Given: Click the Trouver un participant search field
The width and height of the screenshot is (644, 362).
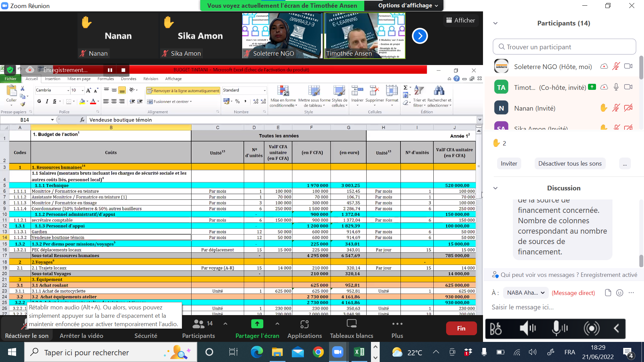Looking at the screenshot, I should coord(564,47).
